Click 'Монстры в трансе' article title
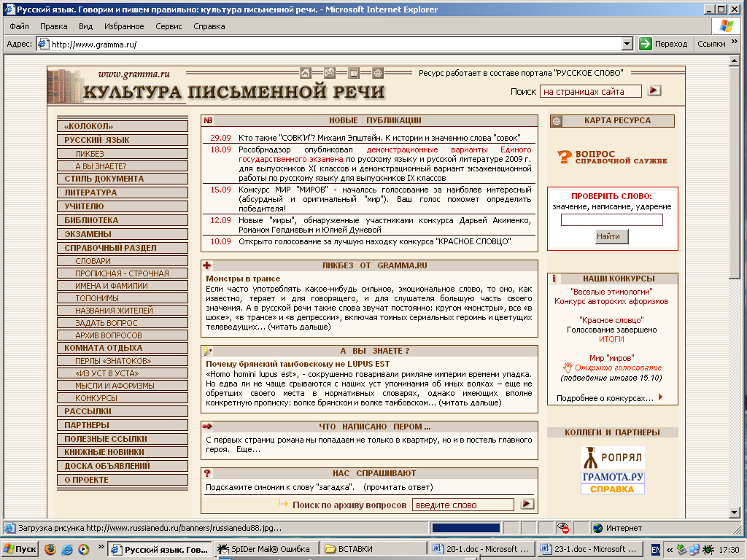Viewport: 747px width, 560px height. point(243,279)
